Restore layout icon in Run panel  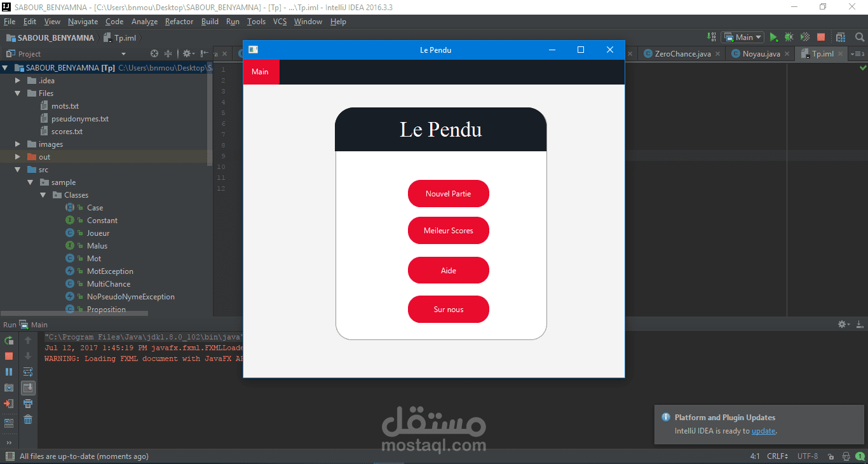(x=9, y=423)
